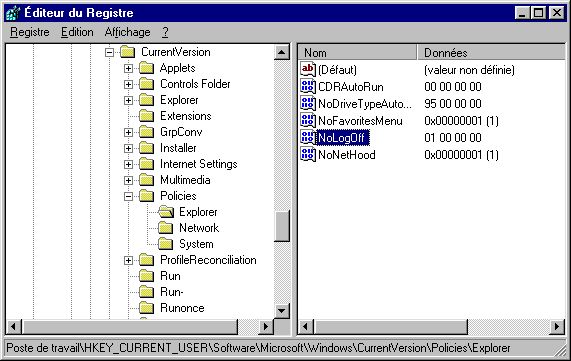Image resolution: width=571 pixels, height=361 pixels.
Task: Click tree pane scroll right arrow
Action: (266, 327)
